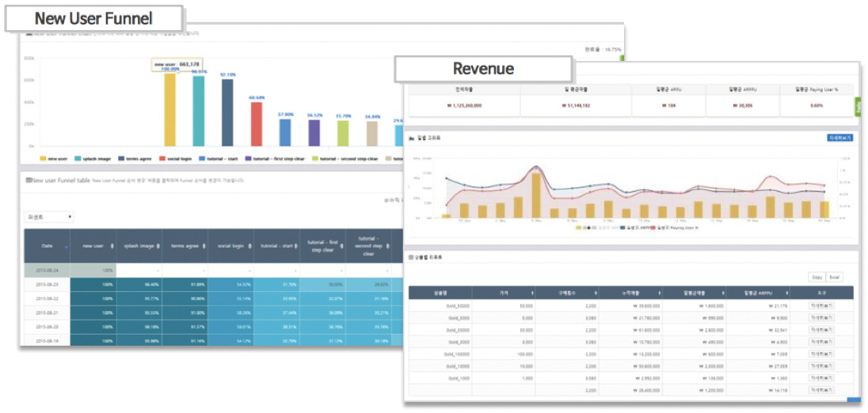Click the Excel export button
This screenshot has height=413, width=868.
[834, 277]
